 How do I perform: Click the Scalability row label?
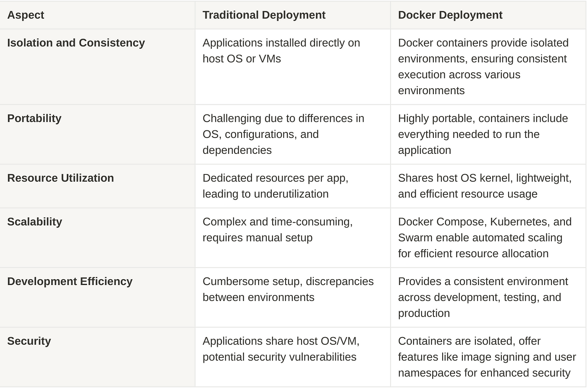pos(34,222)
